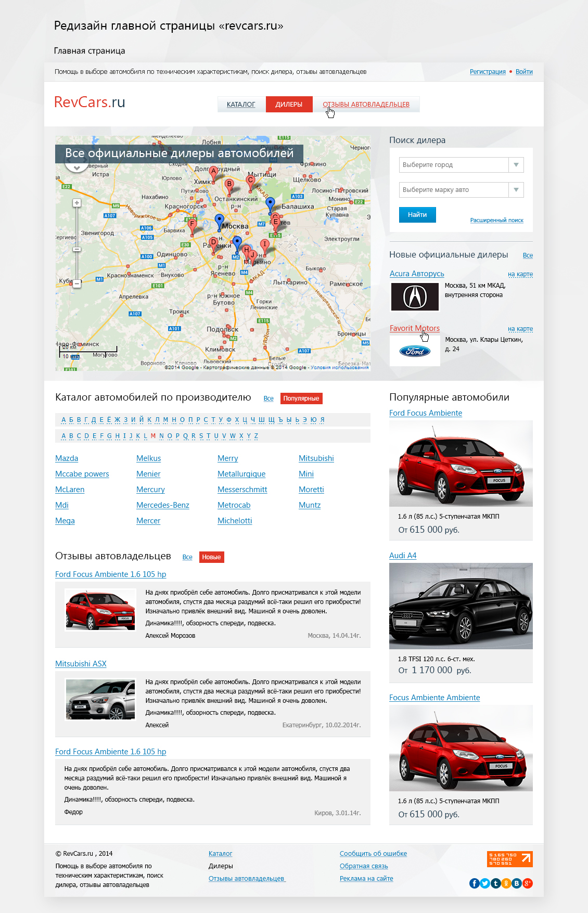Click the Acura logo image
The image size is (588, 913).
(415, 297)
